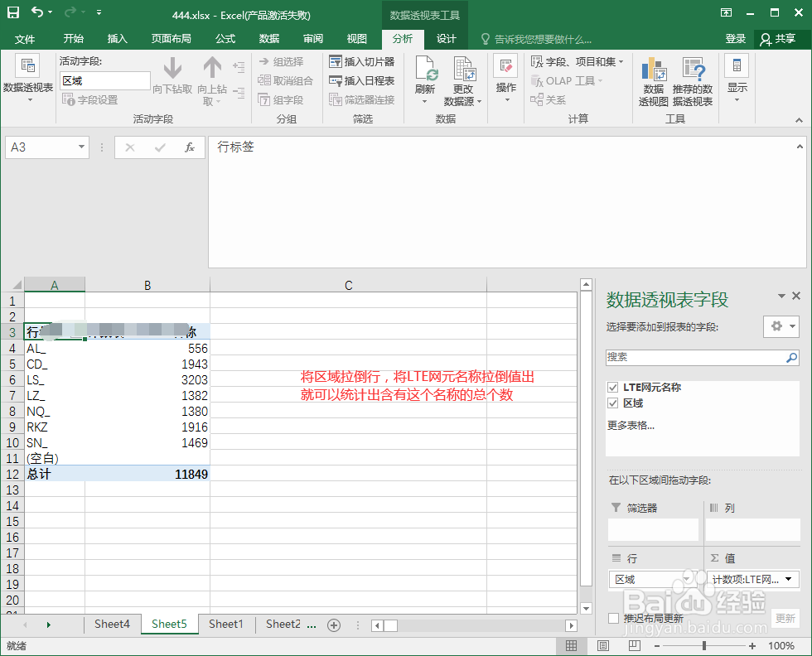Open the 计数项:LTE网... value field dropdown

point(789,579)
